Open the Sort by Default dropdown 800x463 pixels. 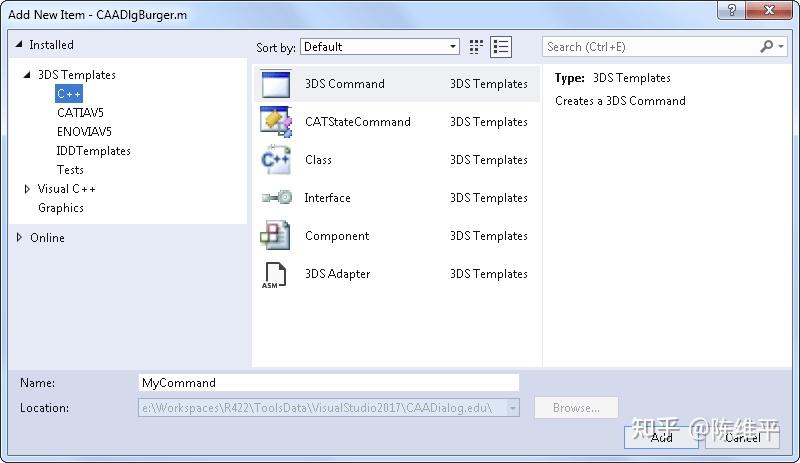pos(380,47)
